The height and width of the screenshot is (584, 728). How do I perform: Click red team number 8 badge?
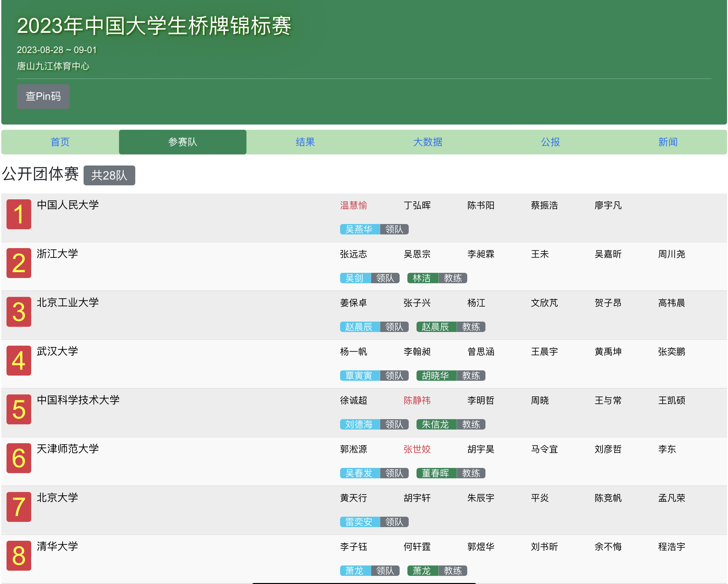coord(19,556)
